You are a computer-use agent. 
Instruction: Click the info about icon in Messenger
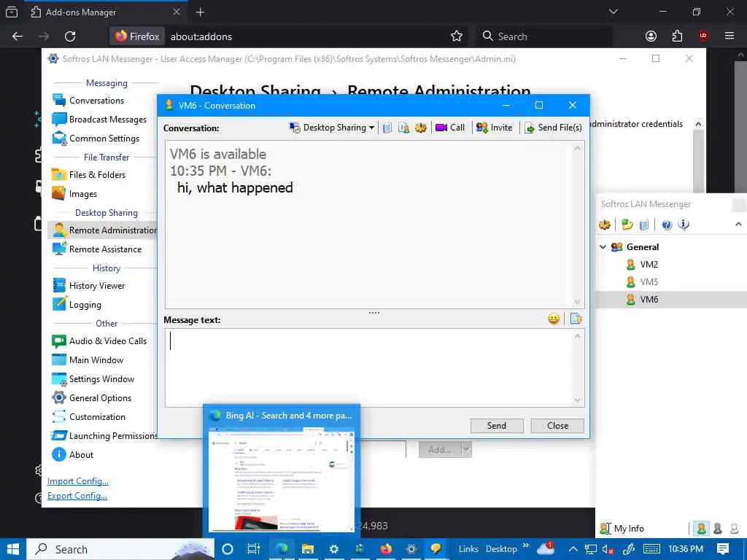click(684, 225)
